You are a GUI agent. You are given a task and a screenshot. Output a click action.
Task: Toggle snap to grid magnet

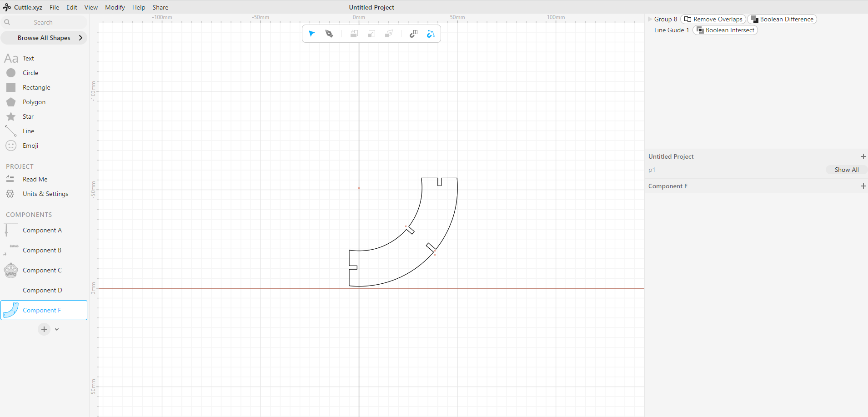pos(413,34)
